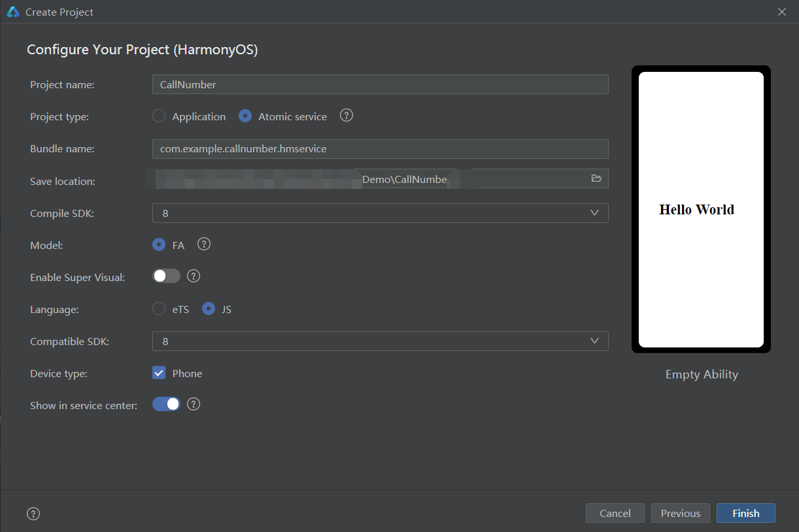This screenshot has width=799, height=532.
Task: Select the Application project type
Action: [159, 116]
